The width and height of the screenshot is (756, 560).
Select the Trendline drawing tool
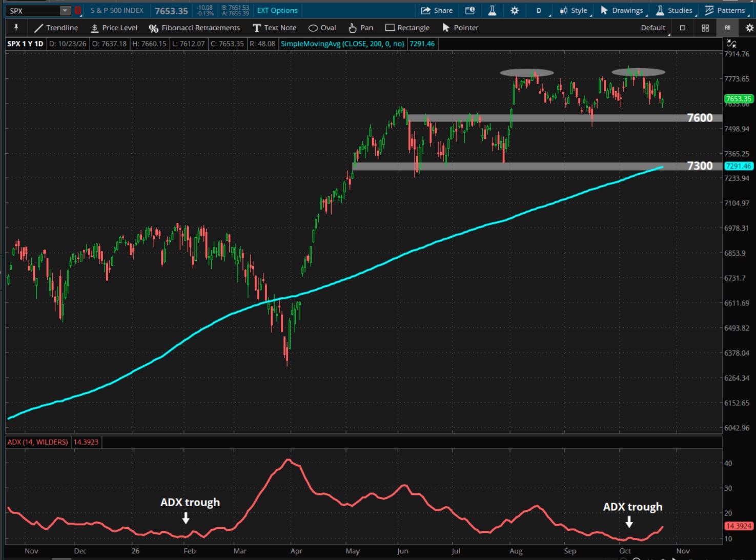pos(56,28)
